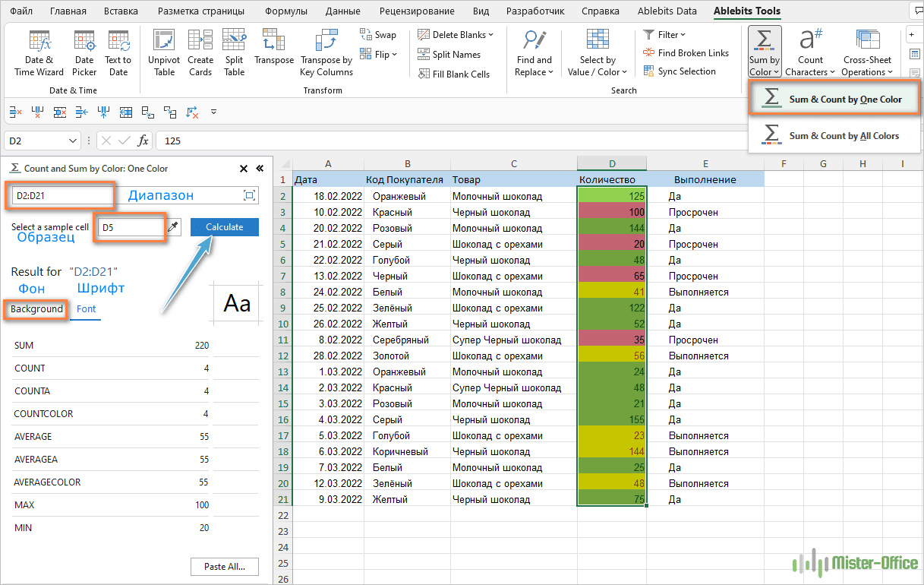Pick sample cell with eyedropper icon
The width and height of the screenshot is (924, 585).
point(174,227)
